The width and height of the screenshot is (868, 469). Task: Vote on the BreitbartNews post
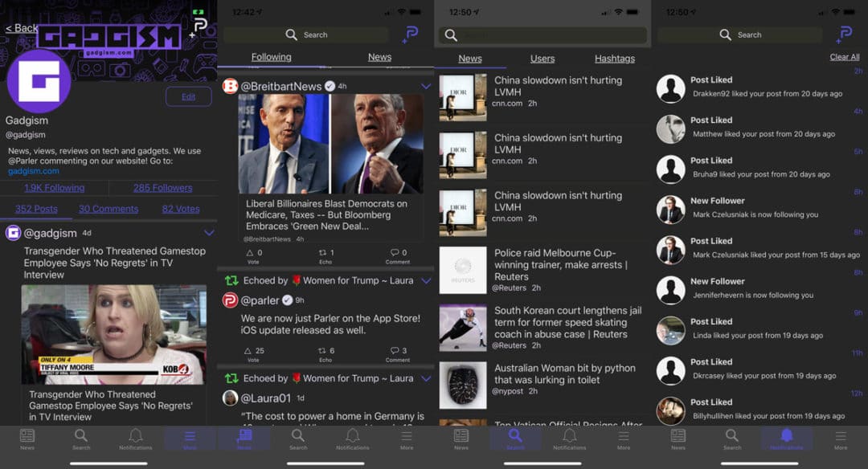253,255
